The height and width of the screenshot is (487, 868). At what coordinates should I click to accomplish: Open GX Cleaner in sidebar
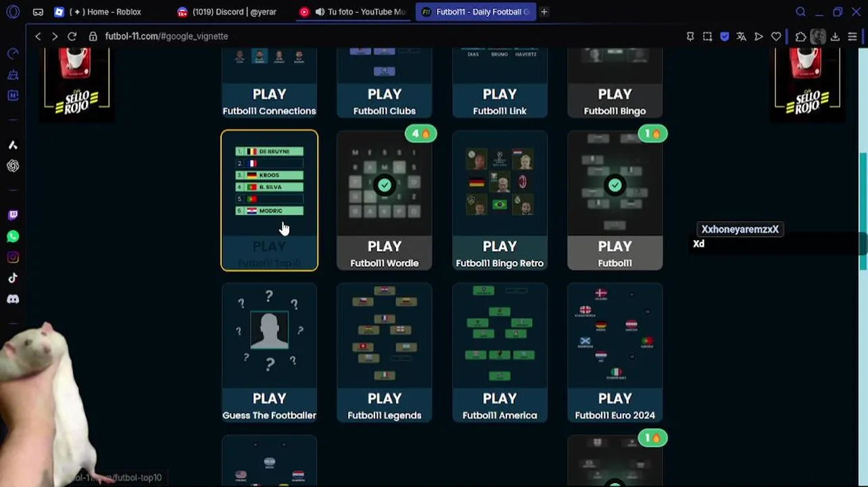13,74
